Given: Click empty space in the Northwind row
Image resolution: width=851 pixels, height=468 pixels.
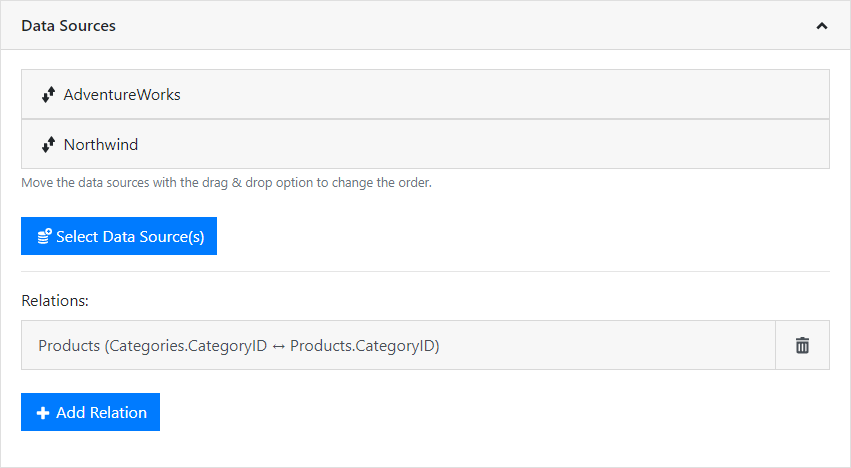Looking at the screenshot, I should tap(500, 145).
